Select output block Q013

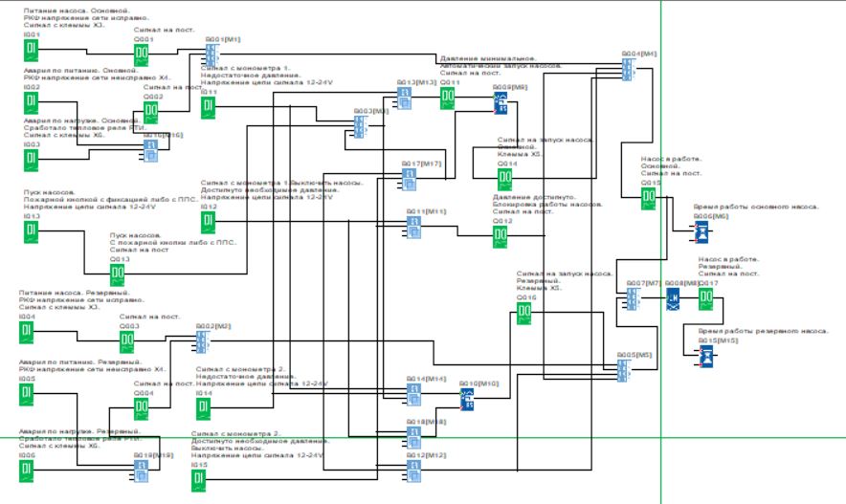117,274
